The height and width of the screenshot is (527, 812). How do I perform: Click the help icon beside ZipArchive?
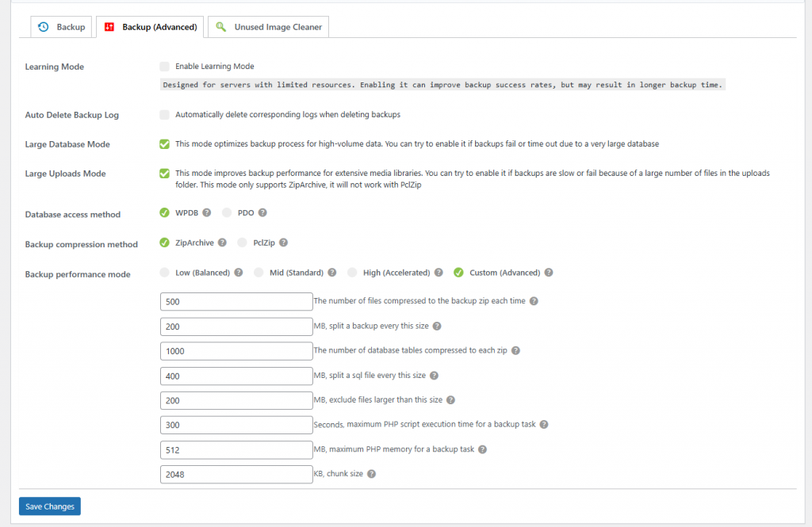click(x=223, y=242)
